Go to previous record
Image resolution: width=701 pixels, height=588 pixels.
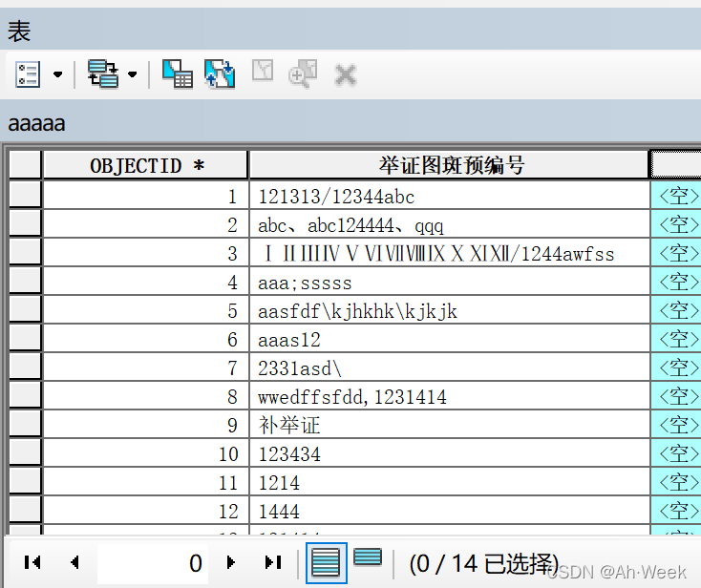click(74, 562)
